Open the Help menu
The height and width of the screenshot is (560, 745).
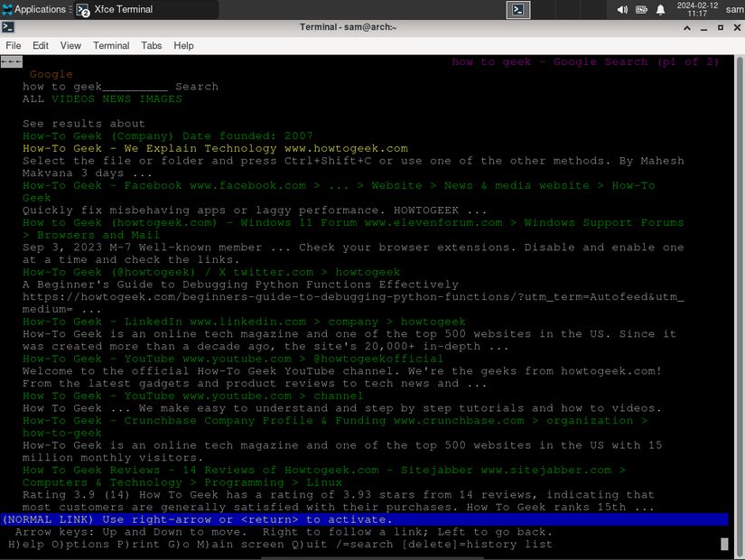pyautogui.click(x=183, y=46)
